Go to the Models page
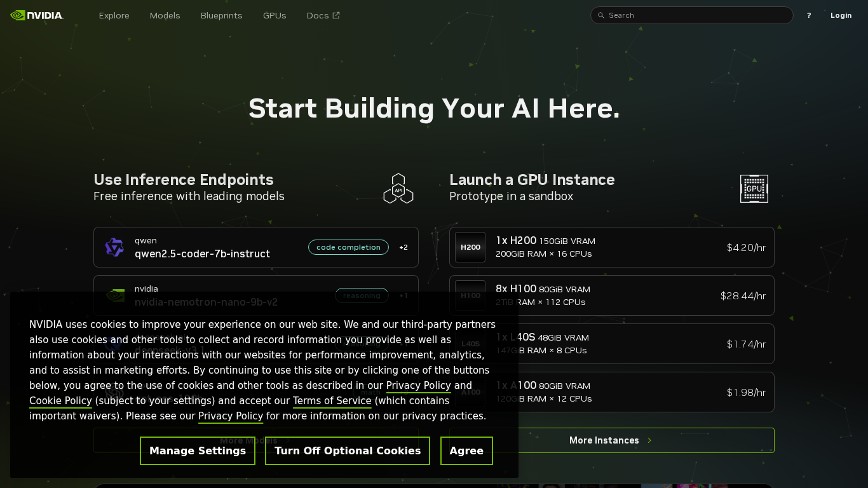Image resolution: width=868 pixels, height=488 pixels. point(165,15)
